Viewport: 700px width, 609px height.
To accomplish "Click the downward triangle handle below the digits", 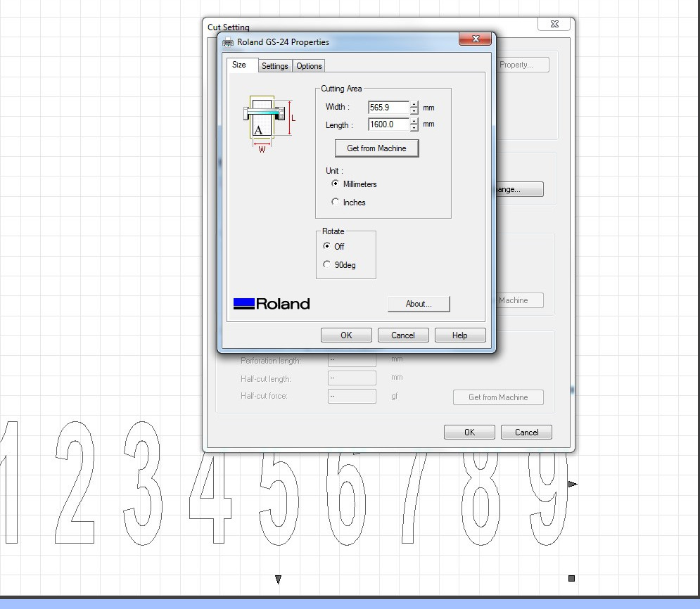I will coord(278,579).
